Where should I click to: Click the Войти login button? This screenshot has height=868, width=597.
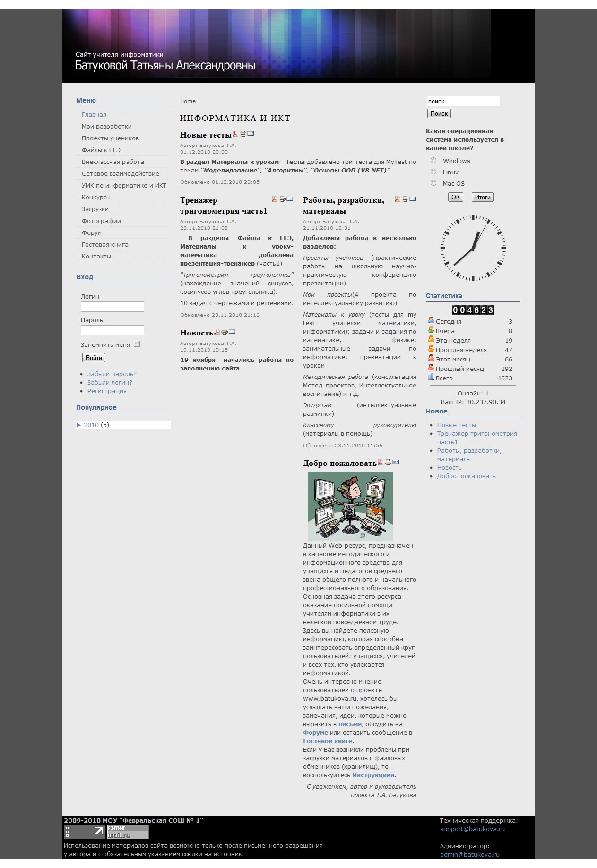coord(94,358)
